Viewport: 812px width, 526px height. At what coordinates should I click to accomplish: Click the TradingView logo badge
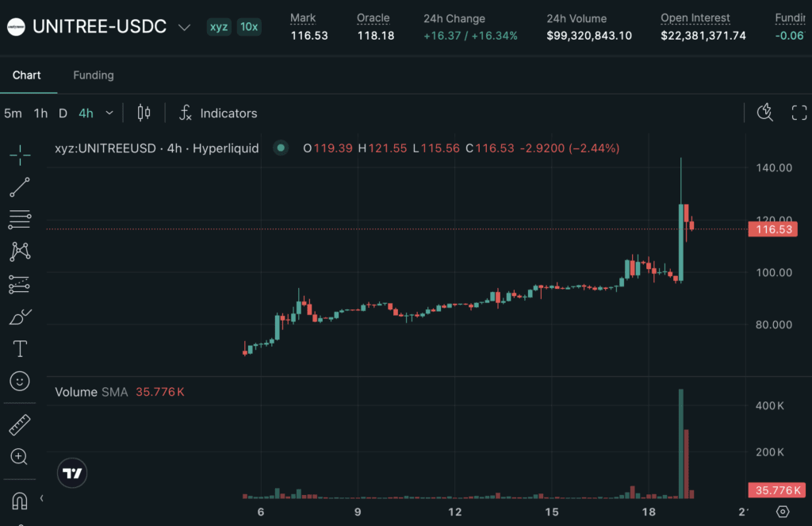pos(72,473)
